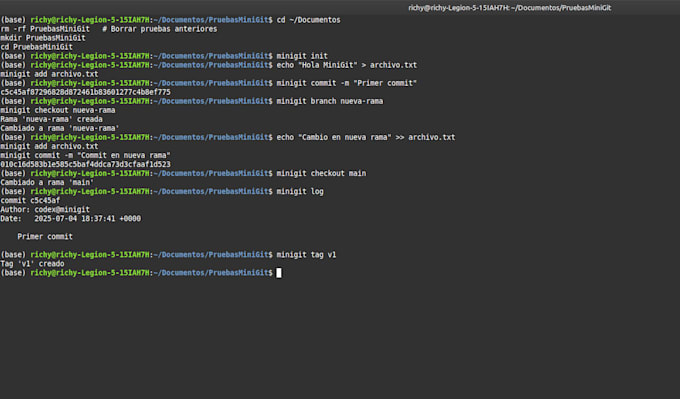
Task: Click the 'cd ~/Documentos' command text
Action: click(308, 20)
